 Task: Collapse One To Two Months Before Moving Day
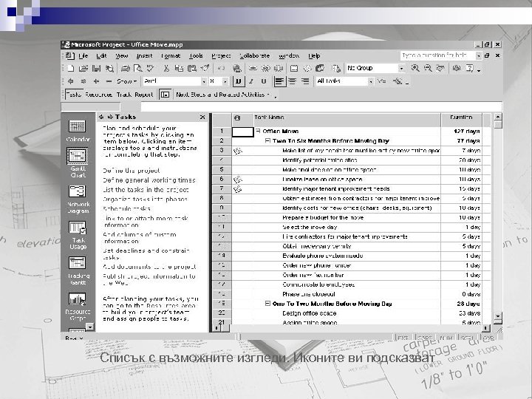pyautogui.click(x=267, y=304)
